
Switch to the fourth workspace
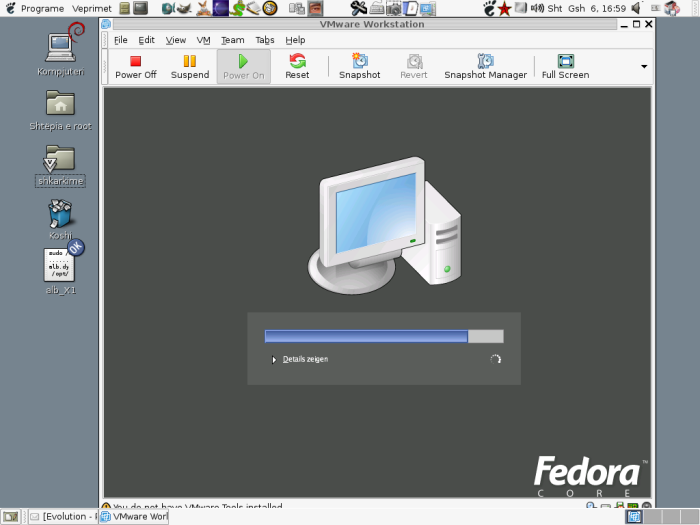coord(690,517)
